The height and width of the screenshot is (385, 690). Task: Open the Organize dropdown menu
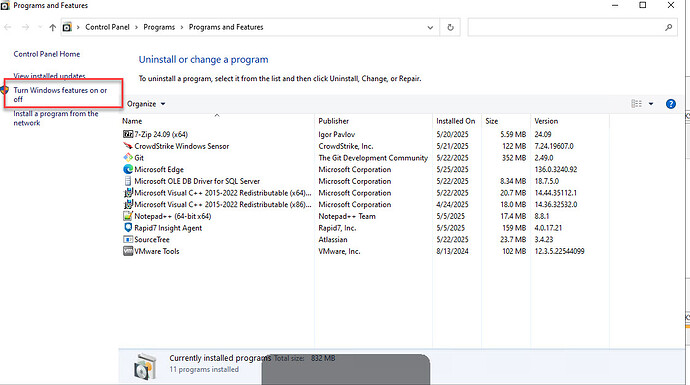tap(146, 104)
